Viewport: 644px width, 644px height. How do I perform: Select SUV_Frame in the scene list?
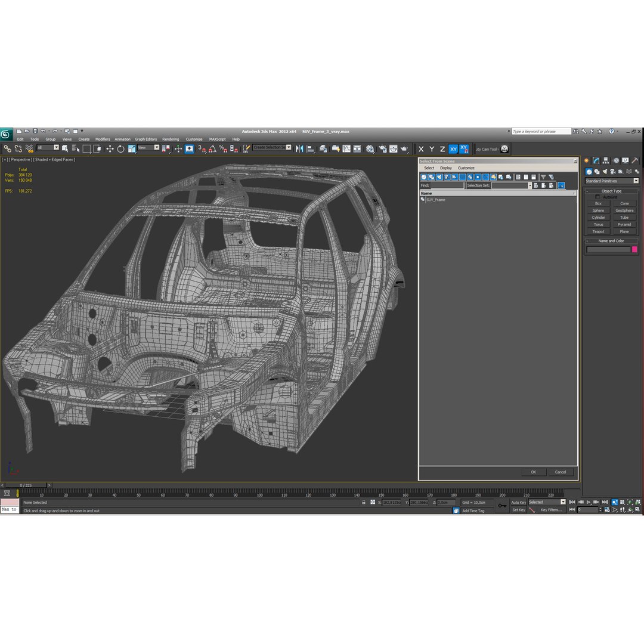(x=435, y=200)
